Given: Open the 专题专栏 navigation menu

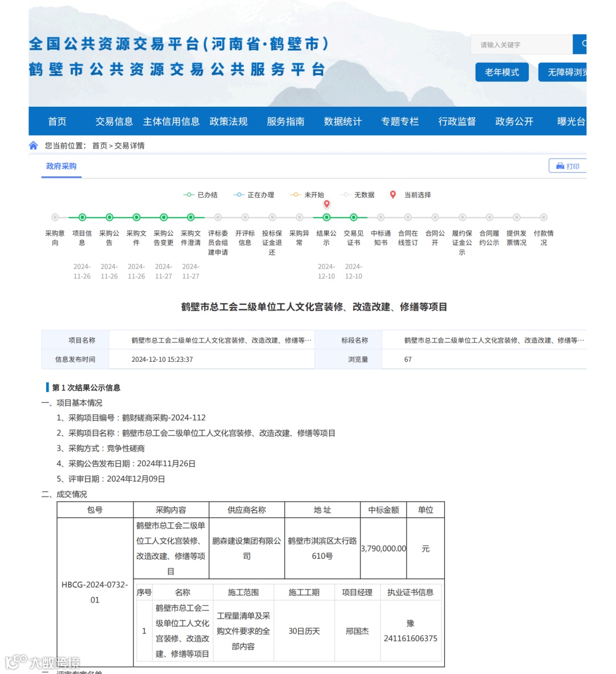Looking at the screenshot, I should (400, 121).
